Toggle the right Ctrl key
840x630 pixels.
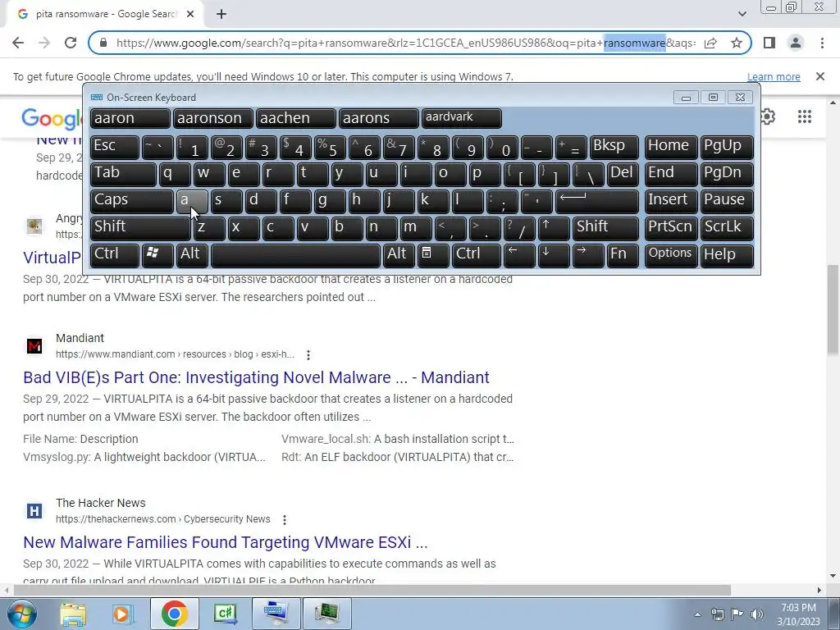coord(477,256)
